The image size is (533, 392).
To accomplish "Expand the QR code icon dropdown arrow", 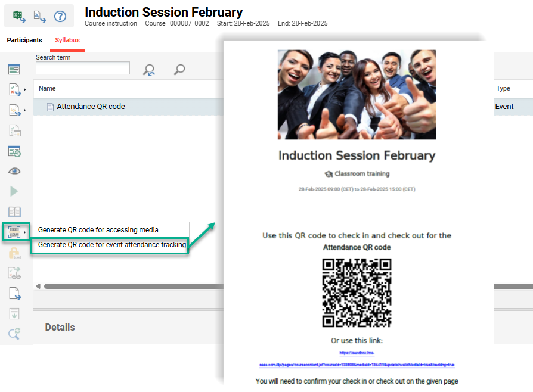I will click(25, 232).
